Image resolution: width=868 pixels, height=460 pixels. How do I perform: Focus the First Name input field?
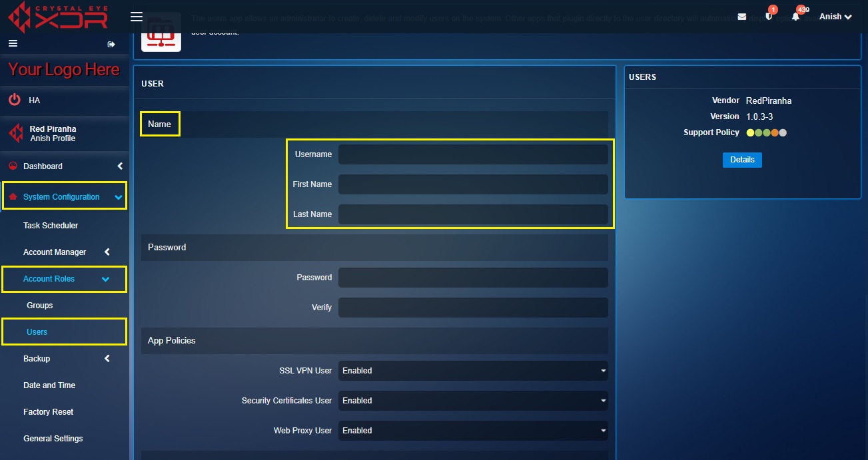(473, 184)
